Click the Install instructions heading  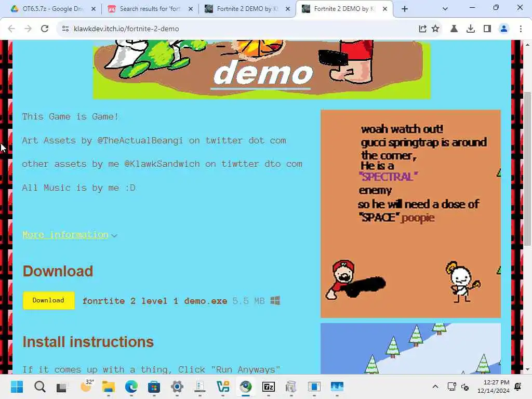[88, 342]
